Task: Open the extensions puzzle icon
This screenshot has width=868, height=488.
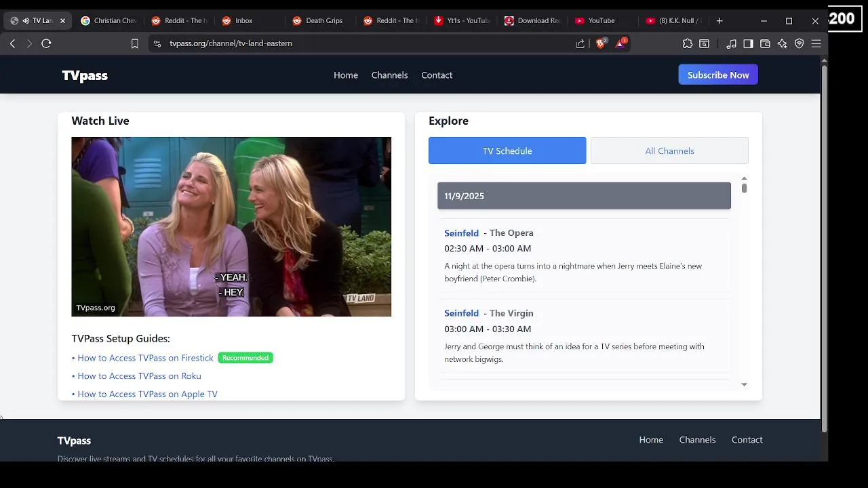Action: tap(688, 43)
